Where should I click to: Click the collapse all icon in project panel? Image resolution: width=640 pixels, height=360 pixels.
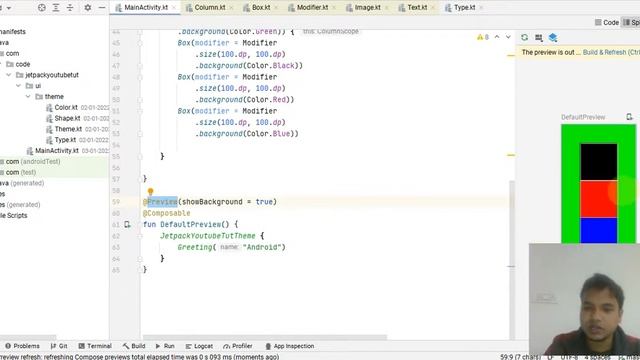[70, 7]
